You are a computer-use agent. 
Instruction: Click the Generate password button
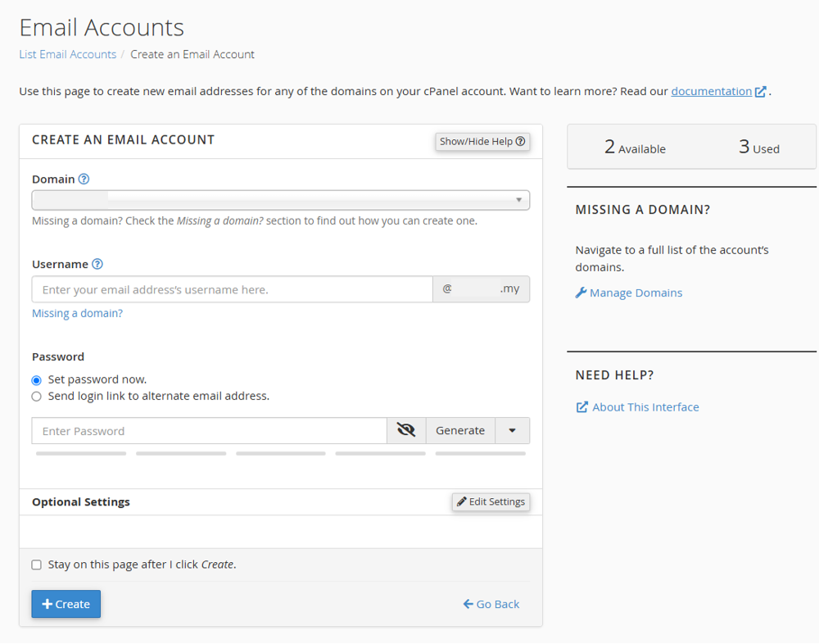[x=459, y=431]
